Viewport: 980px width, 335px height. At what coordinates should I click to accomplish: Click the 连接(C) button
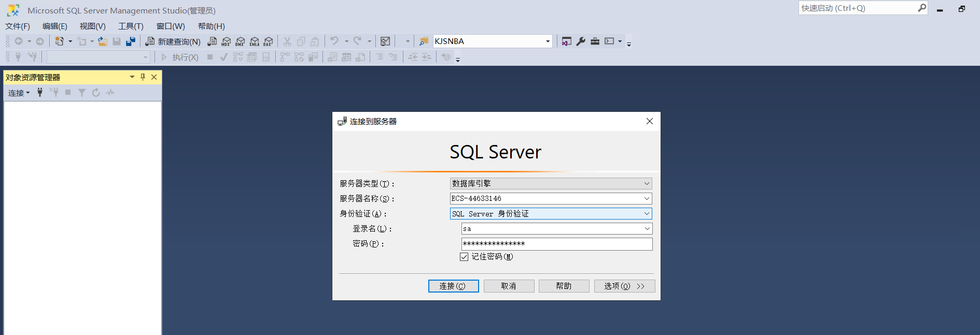(453, 286)
